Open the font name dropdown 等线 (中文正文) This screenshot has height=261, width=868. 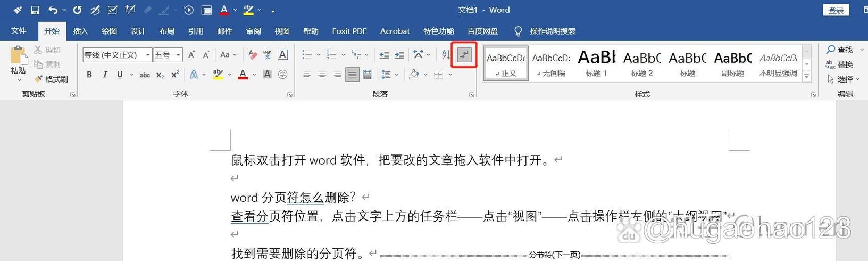click(x=147, y=55)
